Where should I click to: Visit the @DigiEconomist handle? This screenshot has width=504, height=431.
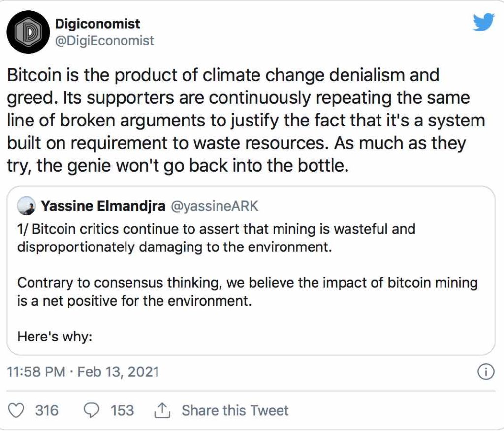pyautogui.click(x=105, y=41)
